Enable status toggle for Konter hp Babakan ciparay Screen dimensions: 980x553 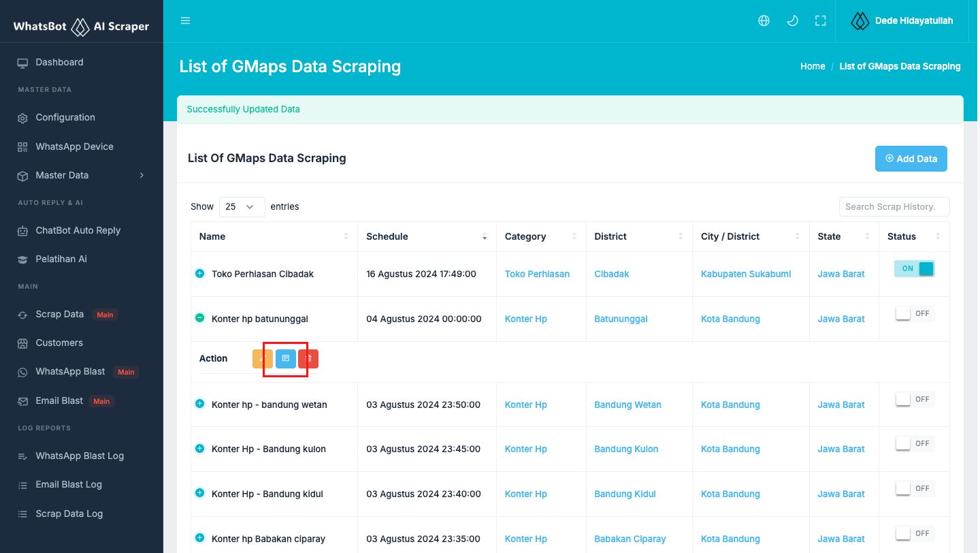coord(914,533)
